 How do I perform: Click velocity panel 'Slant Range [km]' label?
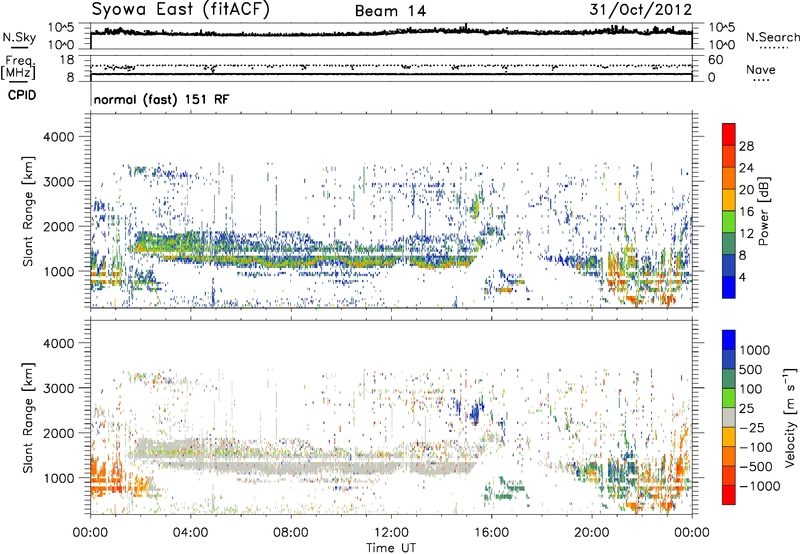click(x=28, y=417)
